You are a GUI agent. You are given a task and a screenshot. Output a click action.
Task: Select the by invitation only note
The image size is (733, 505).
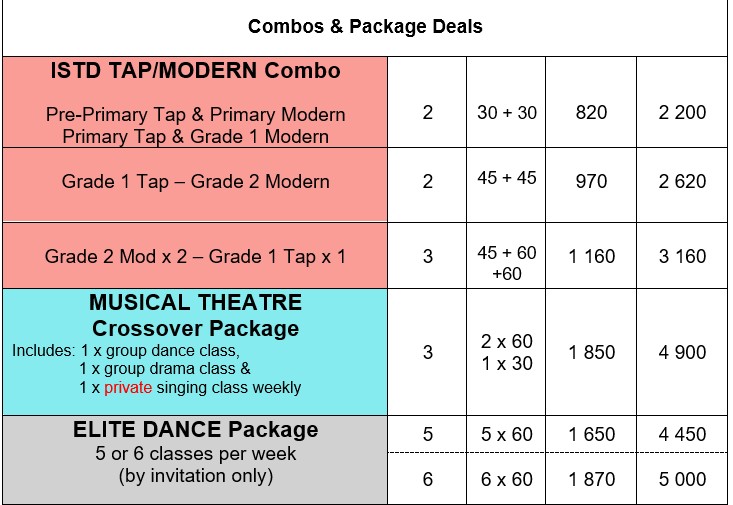pos(195,476)
